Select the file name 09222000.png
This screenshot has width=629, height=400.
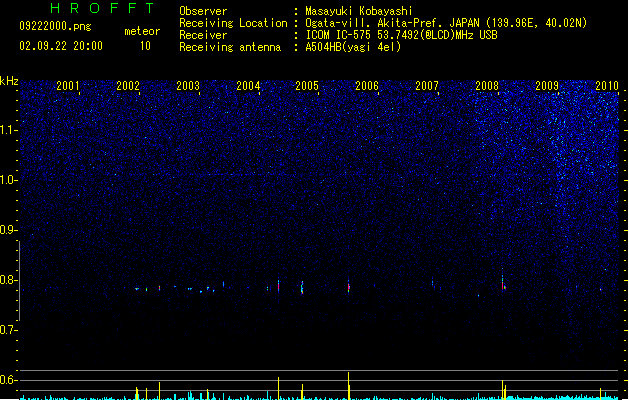55,26
